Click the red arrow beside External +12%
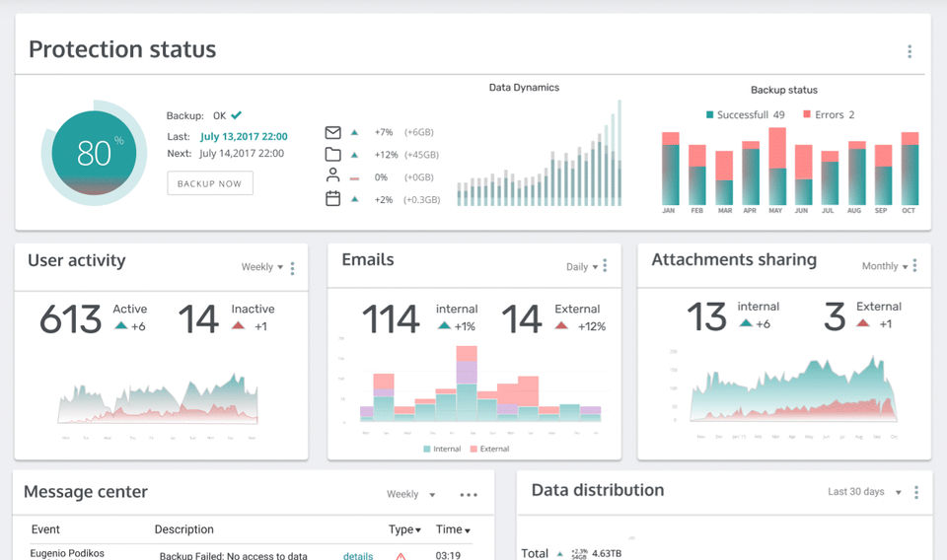 point(561,326)
